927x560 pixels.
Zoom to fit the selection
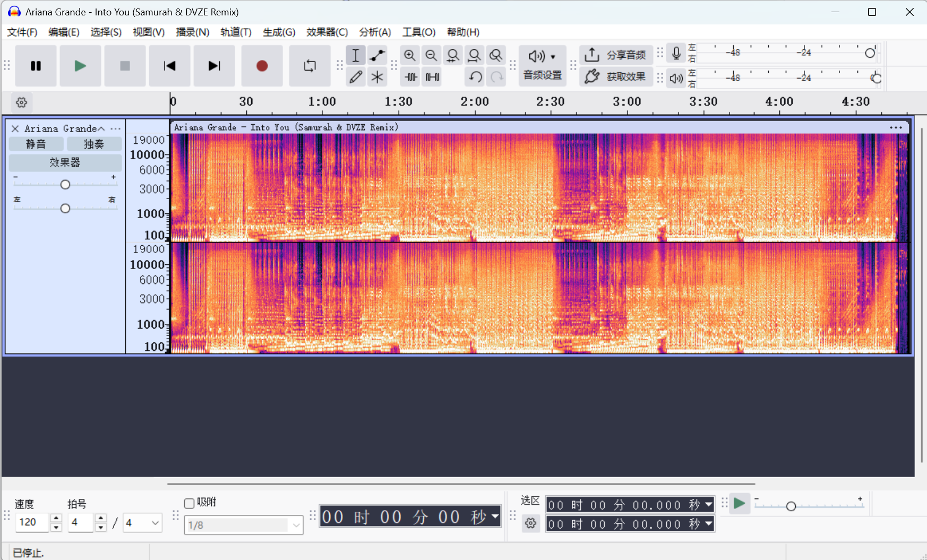(453, 55)
